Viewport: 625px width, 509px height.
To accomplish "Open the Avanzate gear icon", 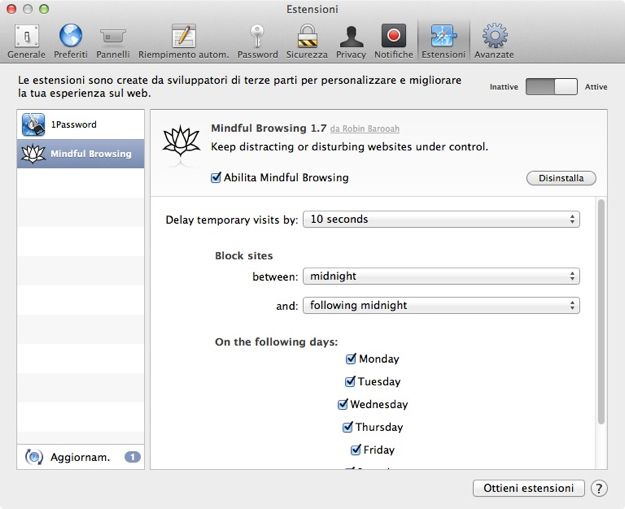I will click(x=494, y=35).
